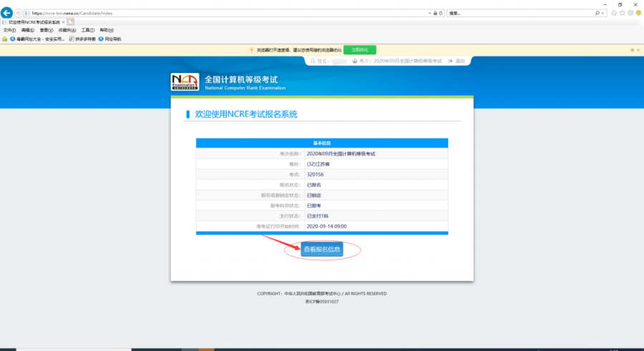Click the NCRE examination logo
Screen dimensions: 644x351
pyautogui.click(x=186, y=82)
